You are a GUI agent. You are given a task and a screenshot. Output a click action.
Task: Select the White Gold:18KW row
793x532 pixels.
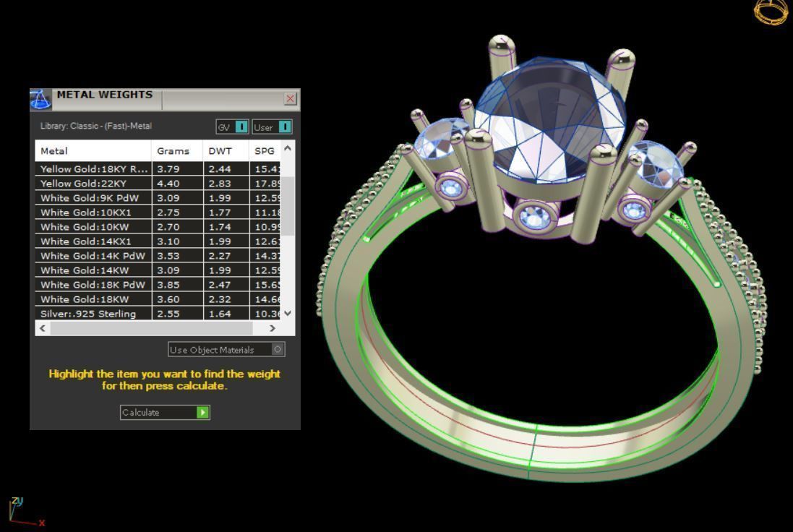(158, 299)
